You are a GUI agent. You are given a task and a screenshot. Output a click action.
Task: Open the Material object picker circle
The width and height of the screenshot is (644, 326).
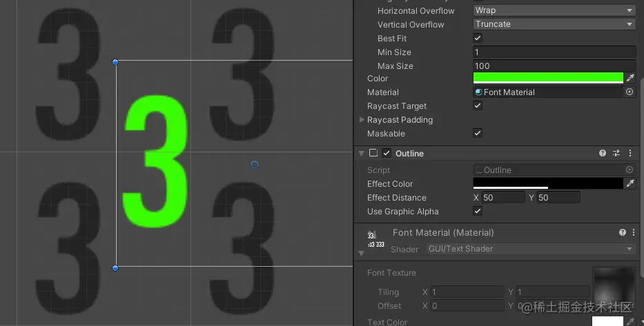tap(630, 92)
